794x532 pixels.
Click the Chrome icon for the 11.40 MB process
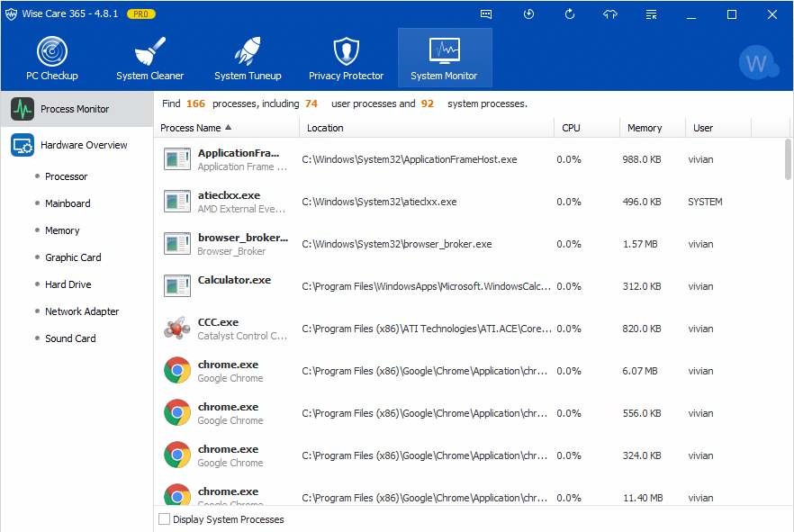(x=177, y=494)
